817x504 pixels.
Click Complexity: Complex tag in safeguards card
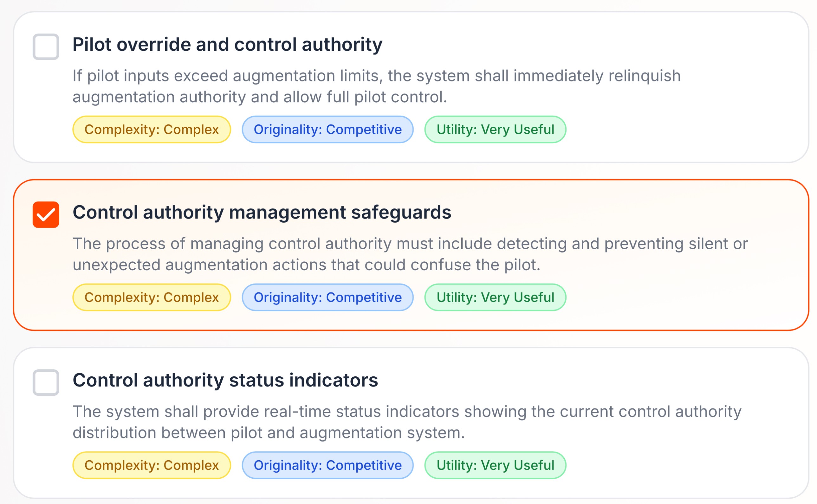pyautogui.click(x=152, y=297)
